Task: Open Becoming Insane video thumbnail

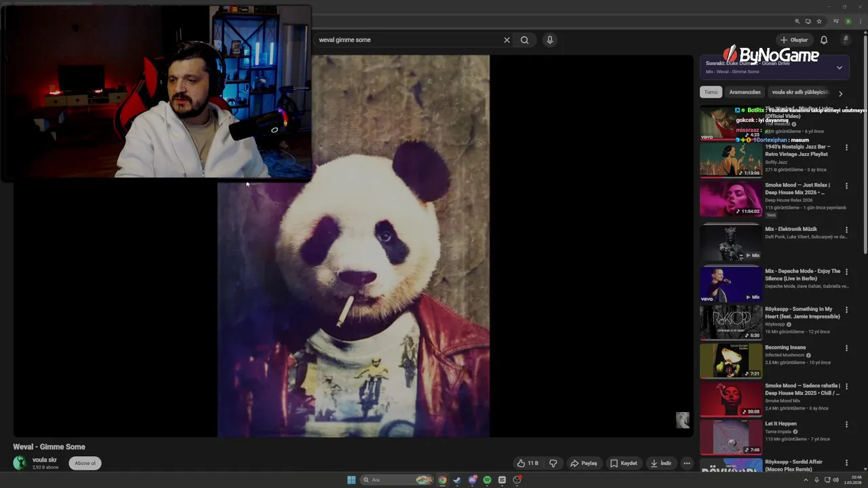Action: pos(731,361)
